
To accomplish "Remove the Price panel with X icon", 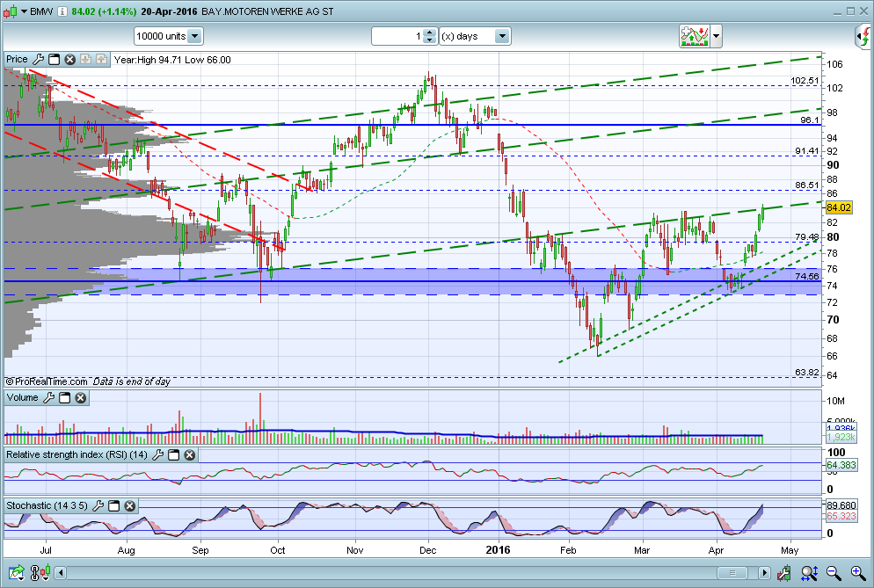I will [69, 59].
